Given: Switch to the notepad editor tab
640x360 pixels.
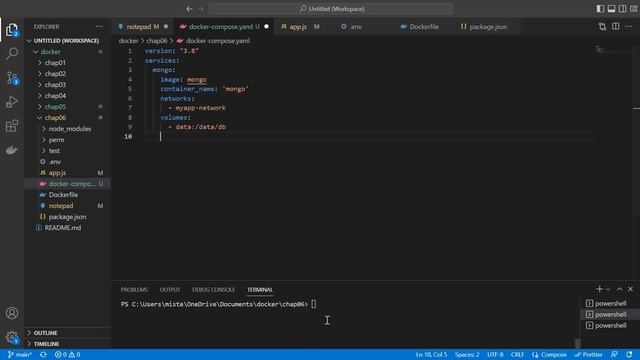Looking at the screenshot, I should [x=142, y=27].
